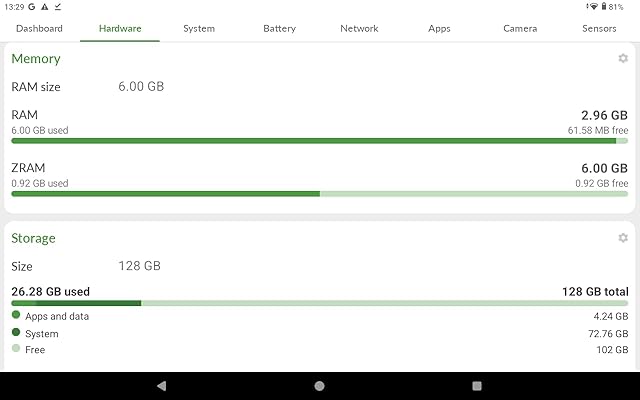
Task: Select the Apps tab
Action: (439, 29)
